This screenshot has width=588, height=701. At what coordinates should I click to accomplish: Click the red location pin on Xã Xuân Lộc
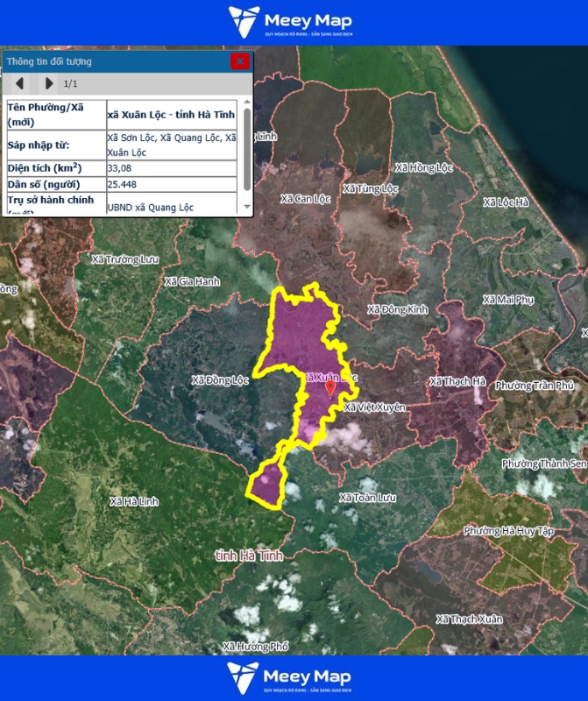click(x=330, y=388)
